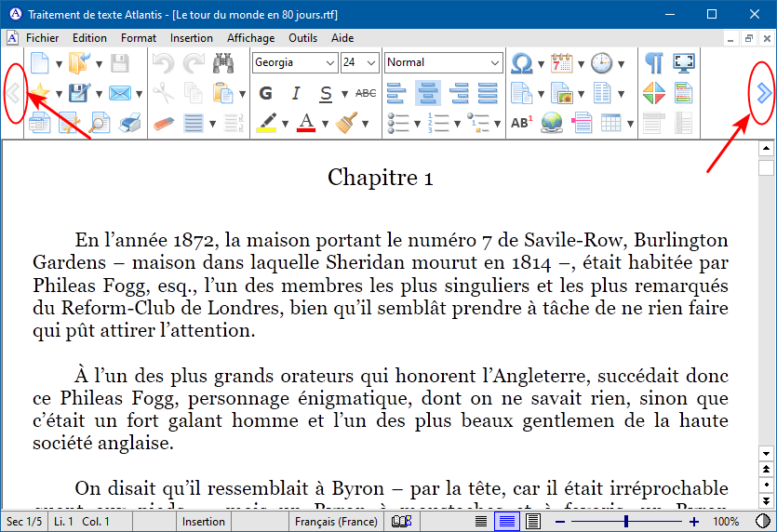777x532 pixels.
Task: Open print preview magnifier icon
Action: 100,123
